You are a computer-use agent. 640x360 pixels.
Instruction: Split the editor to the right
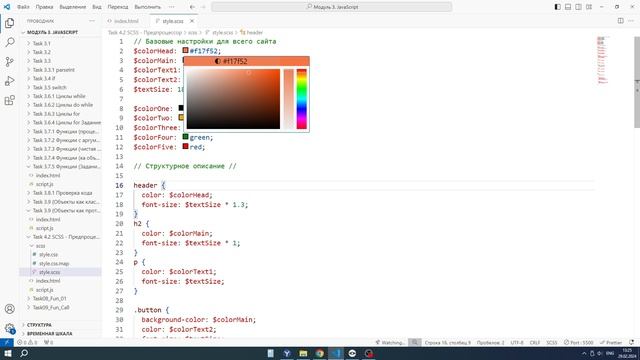point(620,21)
